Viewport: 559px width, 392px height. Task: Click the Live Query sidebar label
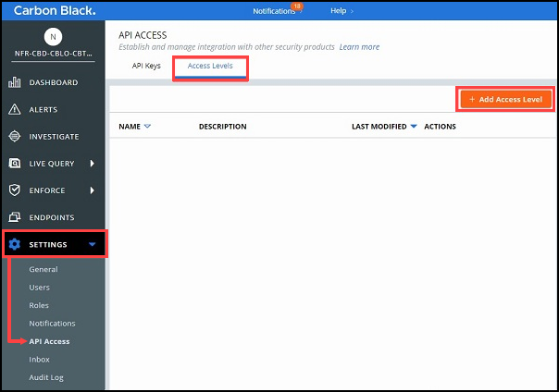click(52, 164)
